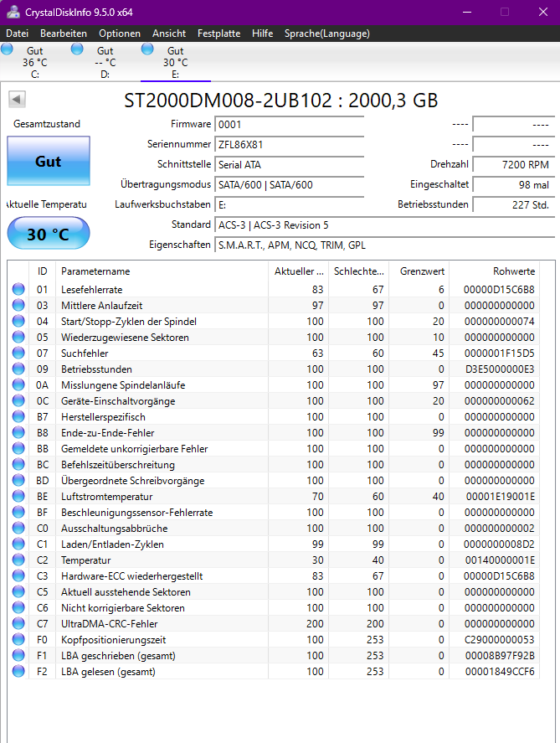560x743 pixels.
Task: Click the Parametername column header
Action: 162,271
